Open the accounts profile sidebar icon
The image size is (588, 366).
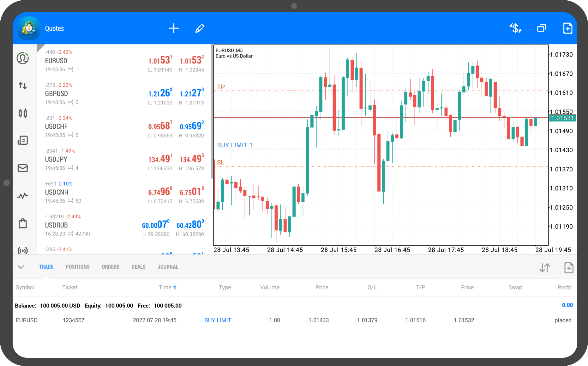[23, 58]
